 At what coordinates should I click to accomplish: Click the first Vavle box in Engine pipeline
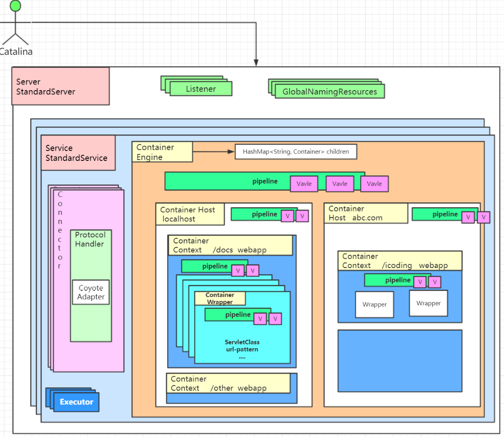[304, 184]
